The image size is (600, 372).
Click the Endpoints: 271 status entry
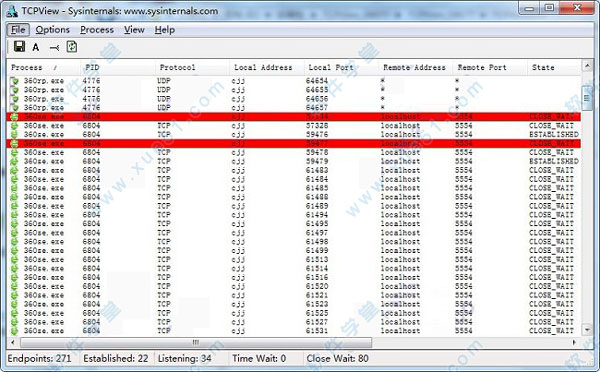point(39,359)
